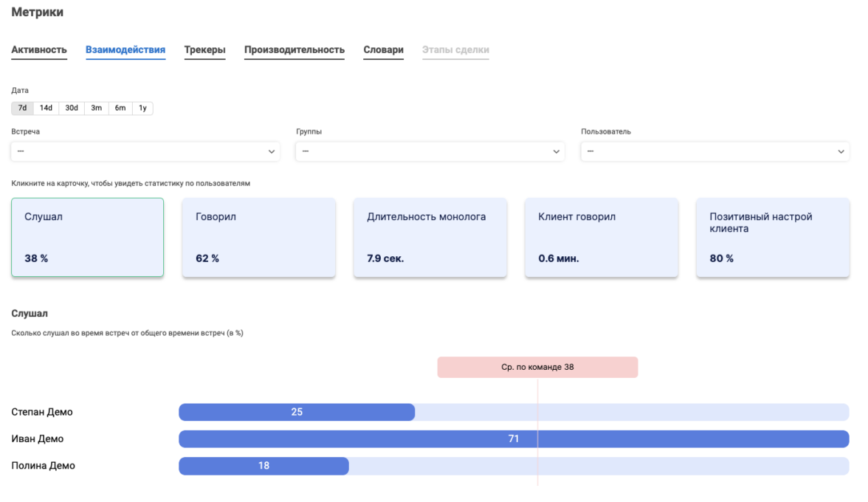868x502 pixels.
Task: Open the Группы dropdown
Action: (x=430, y=151)
